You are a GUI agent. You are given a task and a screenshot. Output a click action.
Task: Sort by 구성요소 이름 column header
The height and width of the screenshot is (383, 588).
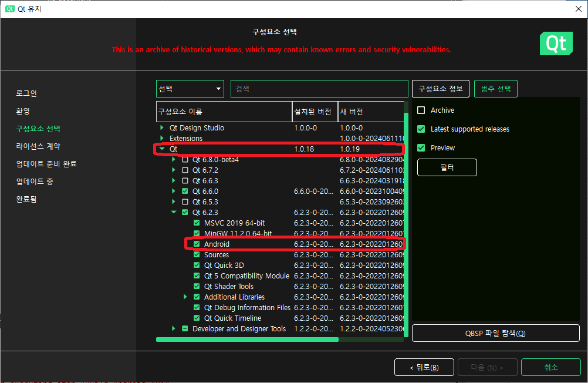click(x=224, y=112)
